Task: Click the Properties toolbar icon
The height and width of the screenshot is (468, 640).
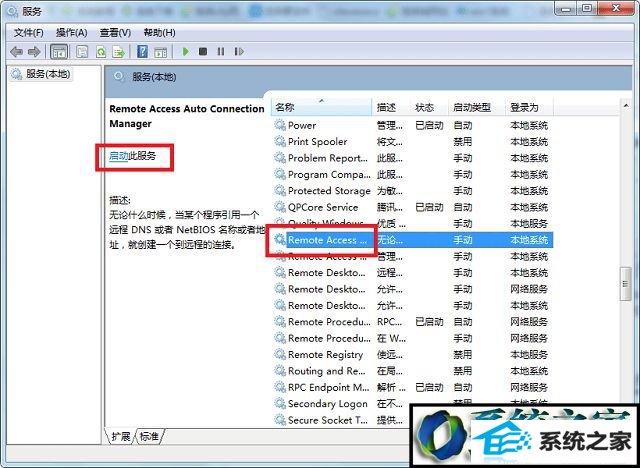Action: pyautogui.click(x=82, y=52)
